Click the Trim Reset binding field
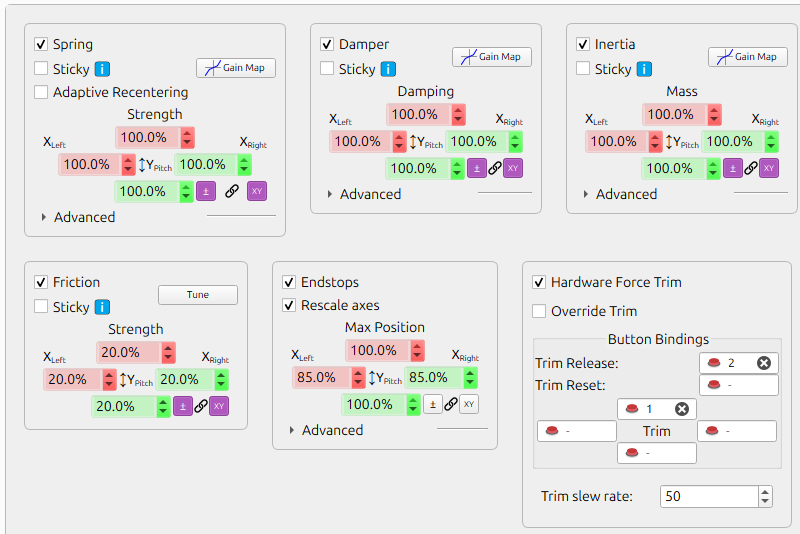The height and width of the screenshot is (534, 800). [738, 385]
